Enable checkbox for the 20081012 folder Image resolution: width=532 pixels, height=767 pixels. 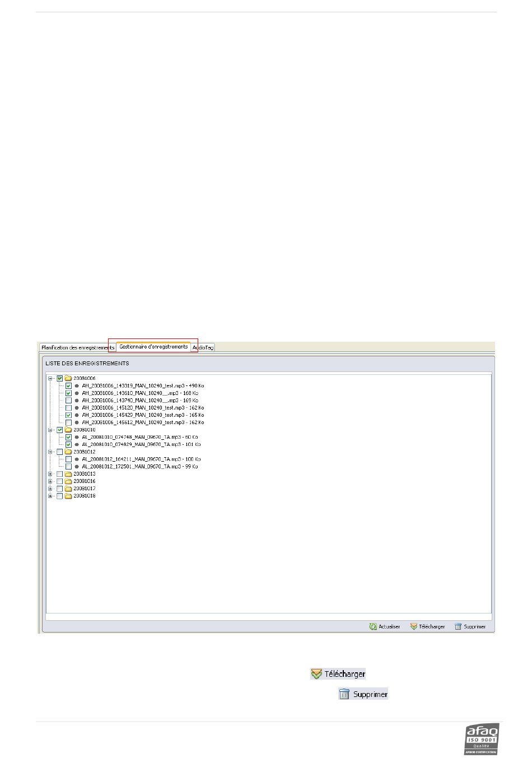pyautogui.click(x=60, y=452)
